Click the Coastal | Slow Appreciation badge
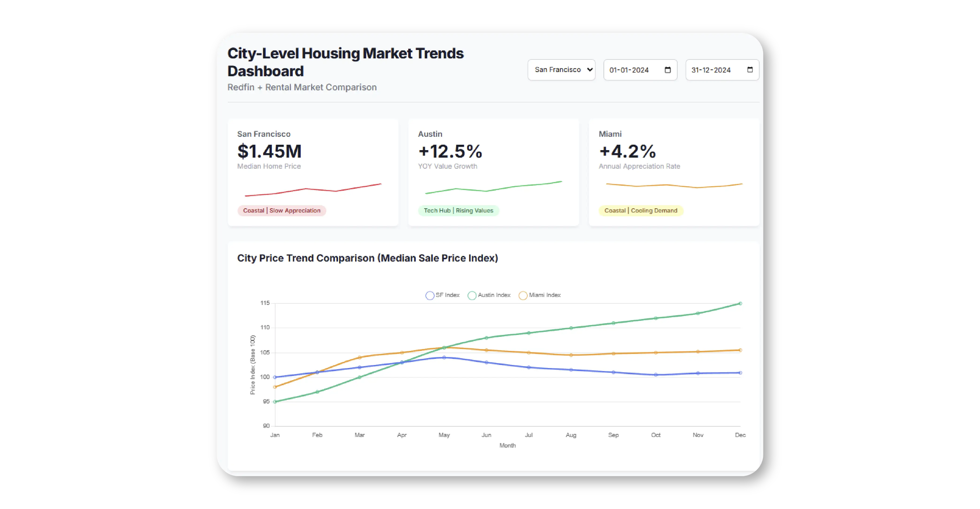This screenshot has height=509, width=980. pos(281,211)
